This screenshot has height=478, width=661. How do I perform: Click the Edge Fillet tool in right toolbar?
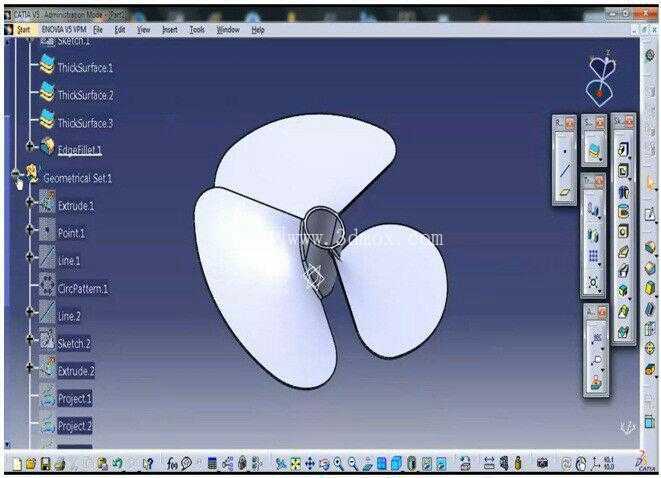[650, 247]
